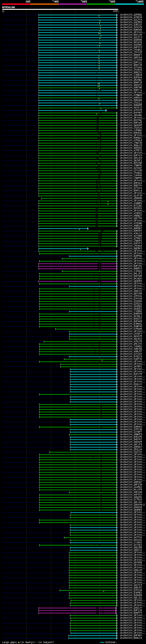This screenshot has height=644, width=146.
Task: Click the purple ~60% identity legend bar
Action: click(x=73, y=4)
